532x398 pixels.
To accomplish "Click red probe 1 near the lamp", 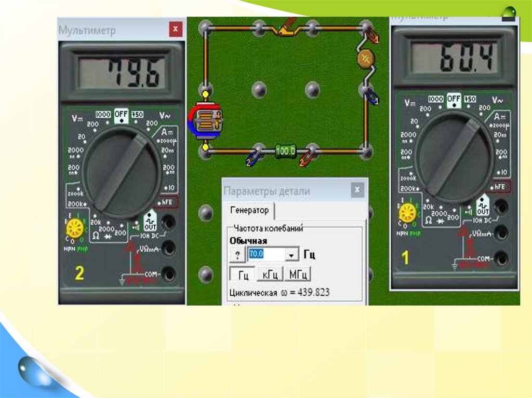I will pos(372,35).
